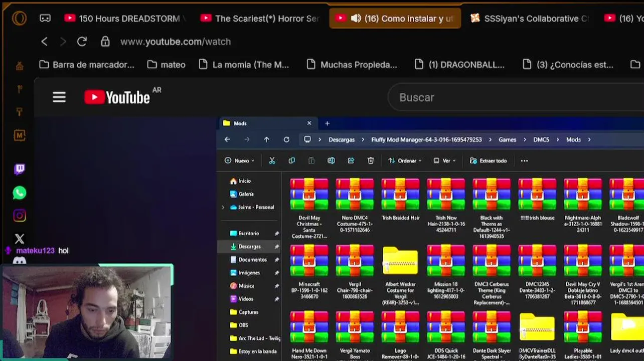Open the YouTube hamburger guide menu
The image size is (644, 361).
coord(59,97)
